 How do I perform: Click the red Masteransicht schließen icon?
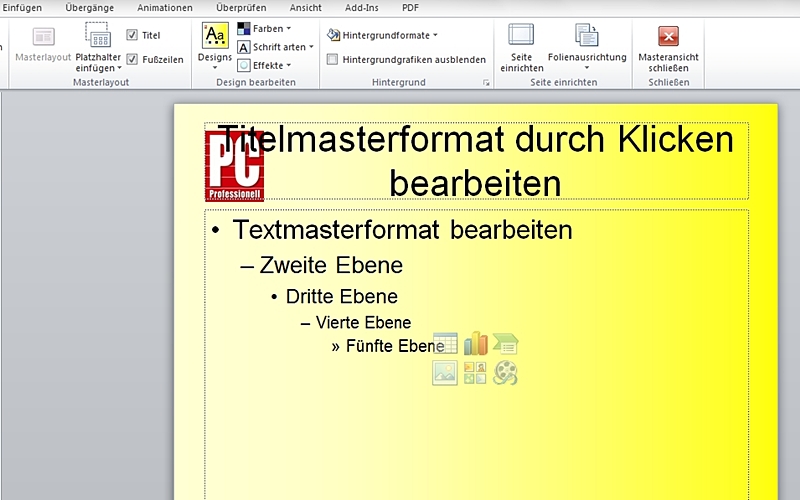(x=668, y=36)
